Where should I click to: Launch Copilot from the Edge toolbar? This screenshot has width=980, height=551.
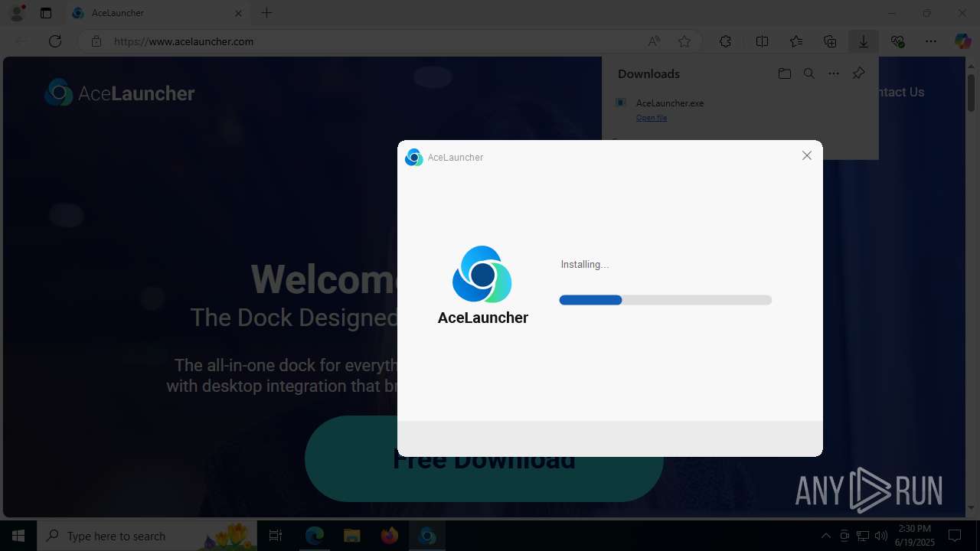click(962, 41)
